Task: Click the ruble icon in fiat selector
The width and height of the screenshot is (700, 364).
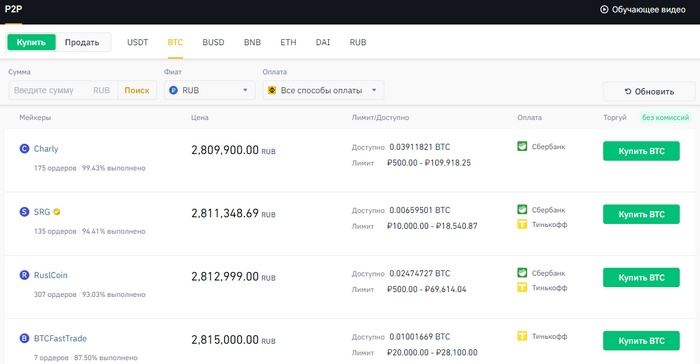Action: point(173,90)
